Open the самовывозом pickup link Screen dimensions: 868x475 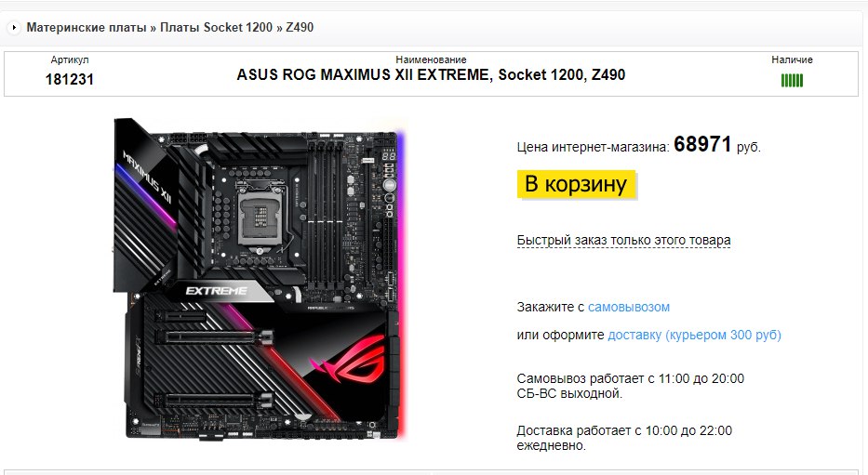click(x=629, y=307)
